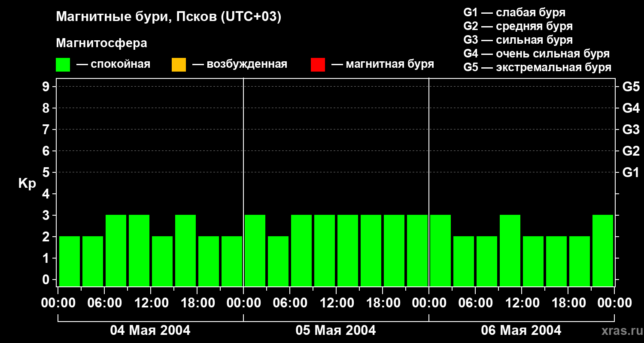This screenshot has height=343, width=644.
Task: Click the "G1 — слабая буря" legend entry
Action: 514,12
